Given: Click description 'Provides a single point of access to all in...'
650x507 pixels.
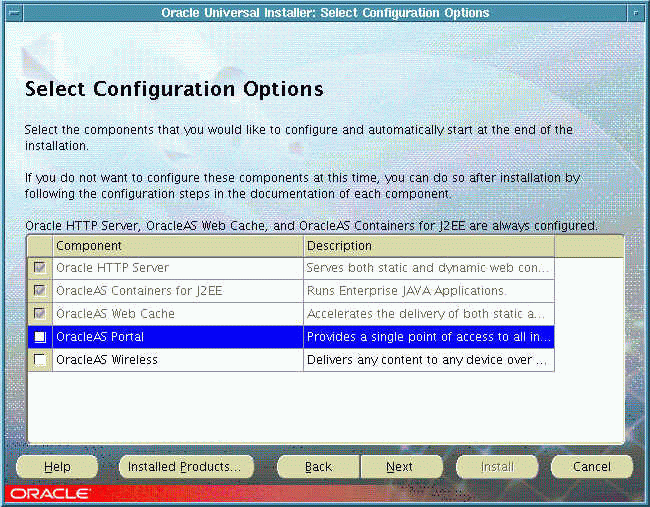Looking at the screenshot, I should pyautogui.click(x=429, y=337).
